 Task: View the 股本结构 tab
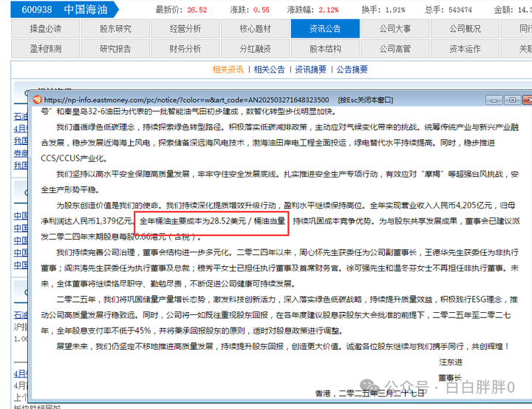click(x=325, y=49)
